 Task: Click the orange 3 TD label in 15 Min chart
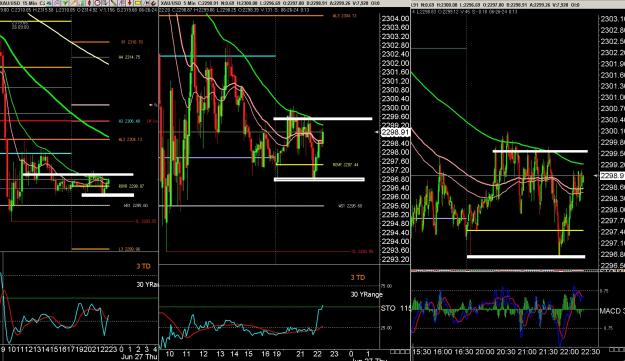click(143, 266)
